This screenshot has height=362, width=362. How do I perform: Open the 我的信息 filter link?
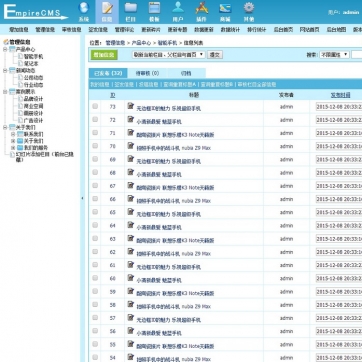100,84
